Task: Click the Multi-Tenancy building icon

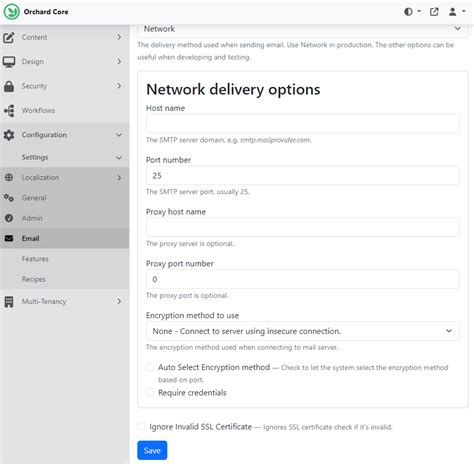Action: pos(9,302)
